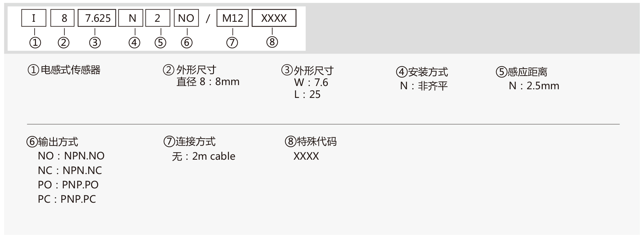Click the NO code box
644x240 pixels.
(x=186, y=18)
